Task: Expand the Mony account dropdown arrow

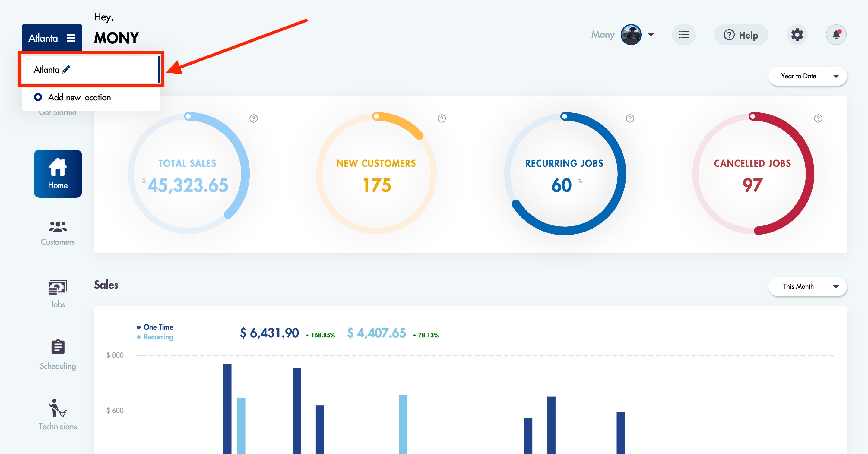Action: tap(651, 35)
